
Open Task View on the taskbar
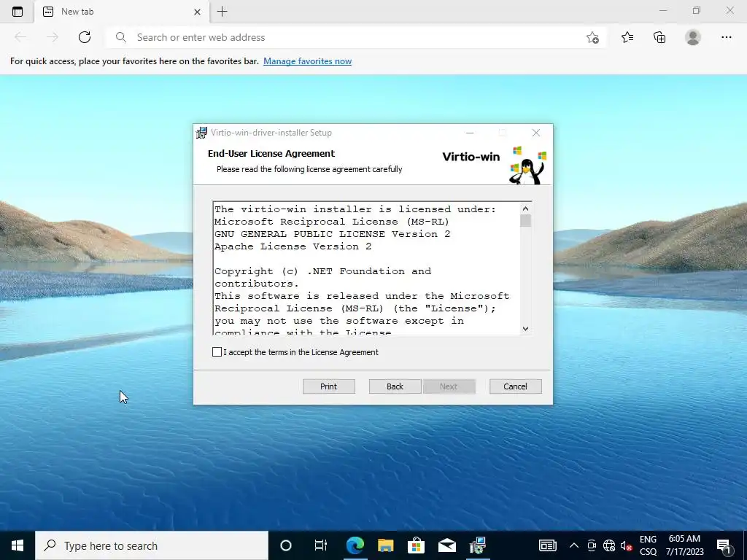click(x=321, y=545)
